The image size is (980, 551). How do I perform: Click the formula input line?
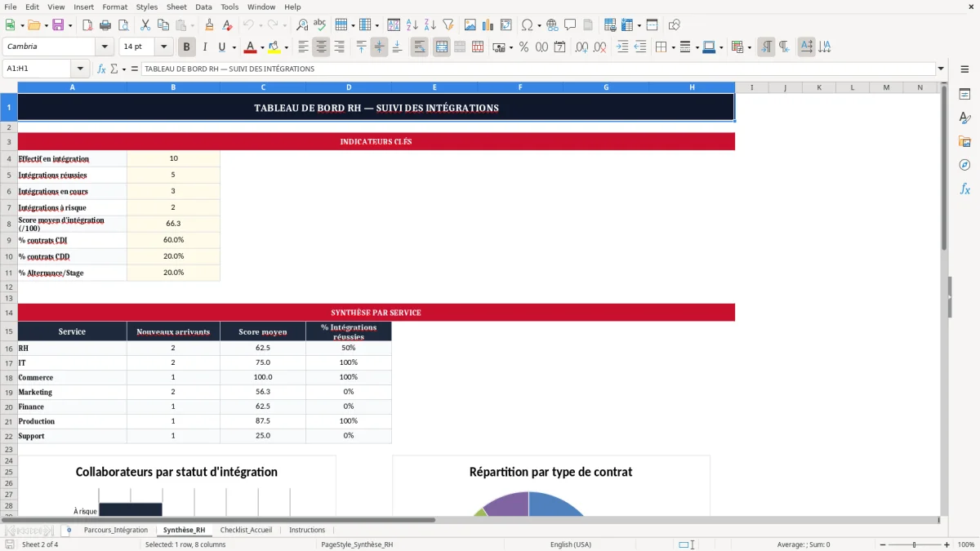pyautogui.click(x=538, y=69)
